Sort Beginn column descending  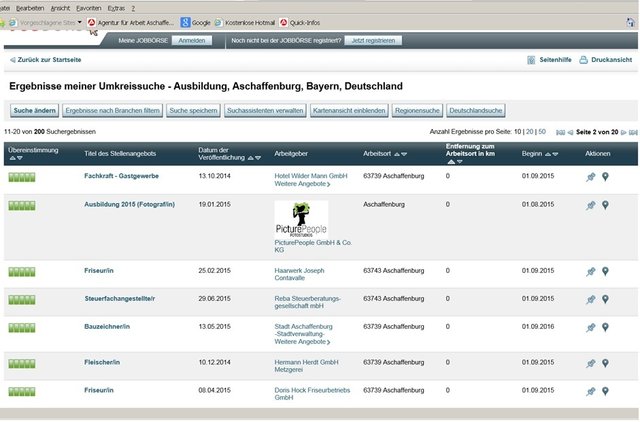tap(555, 154)
